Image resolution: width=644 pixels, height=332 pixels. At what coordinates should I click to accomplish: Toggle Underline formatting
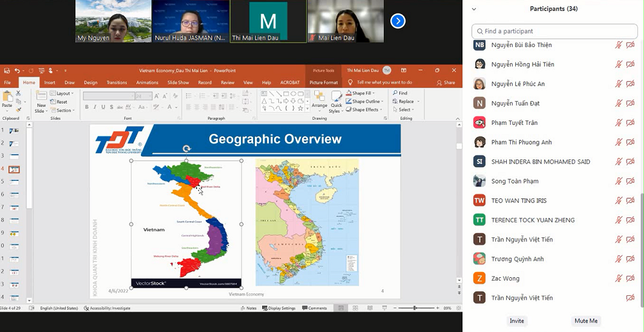103,107
